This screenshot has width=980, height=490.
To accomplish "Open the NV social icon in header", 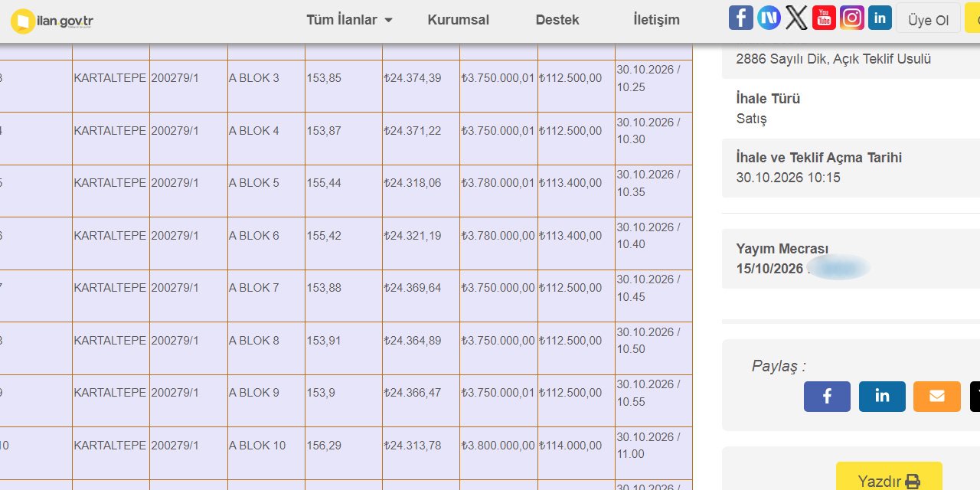I will (x=769, y=18).
